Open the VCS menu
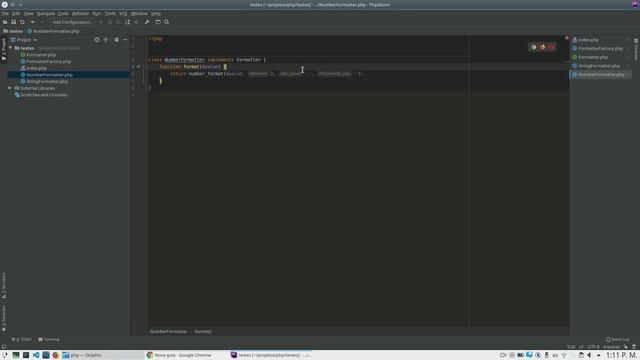The width and height of the screenshot is (640, 360). point(123,13)
